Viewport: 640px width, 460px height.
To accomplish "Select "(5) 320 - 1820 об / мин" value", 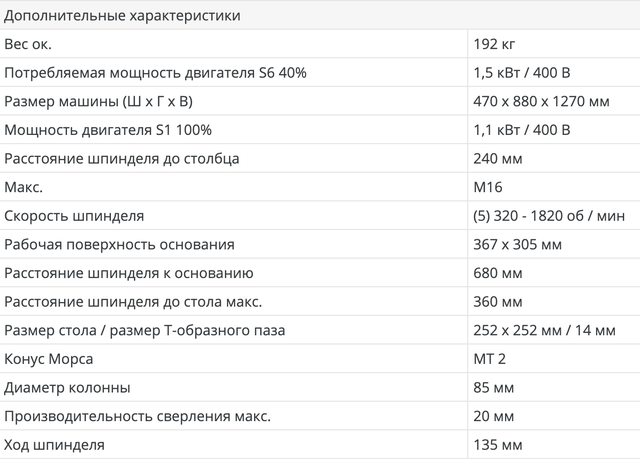I will pos(549,216).
